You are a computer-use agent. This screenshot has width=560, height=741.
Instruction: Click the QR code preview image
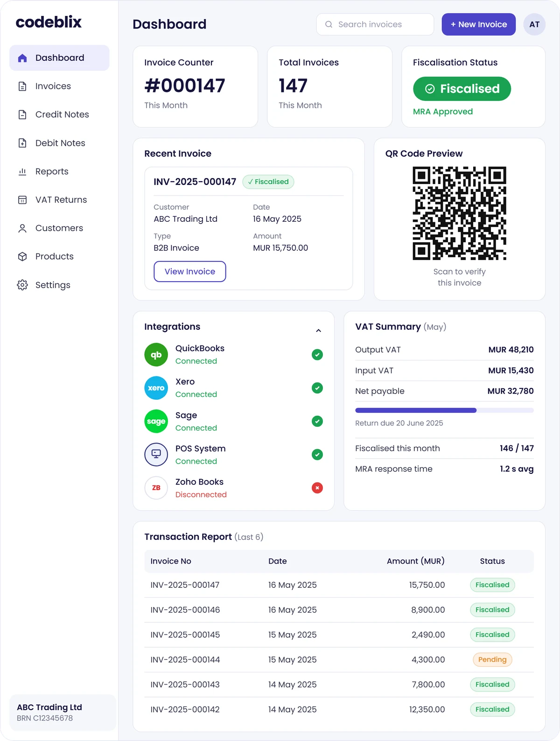(x=459, y=213)
